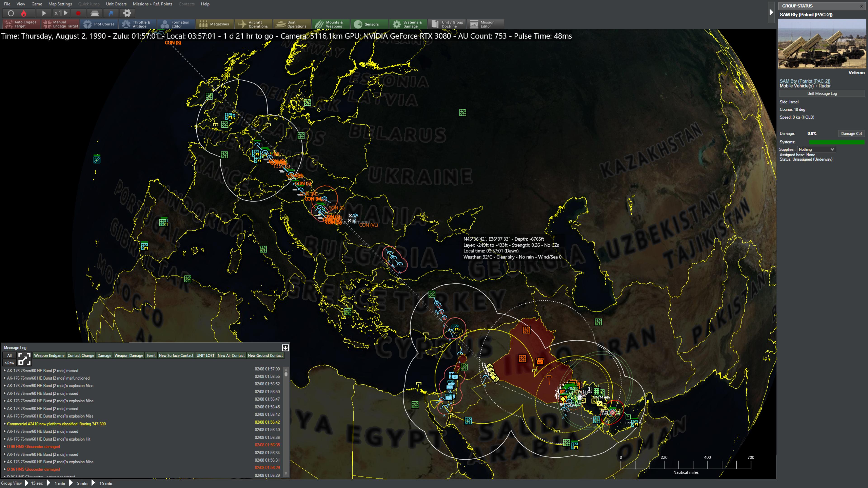Open the Unit Orders menu
This screenshot has height=488, width=868.
(x=116, y=4)
